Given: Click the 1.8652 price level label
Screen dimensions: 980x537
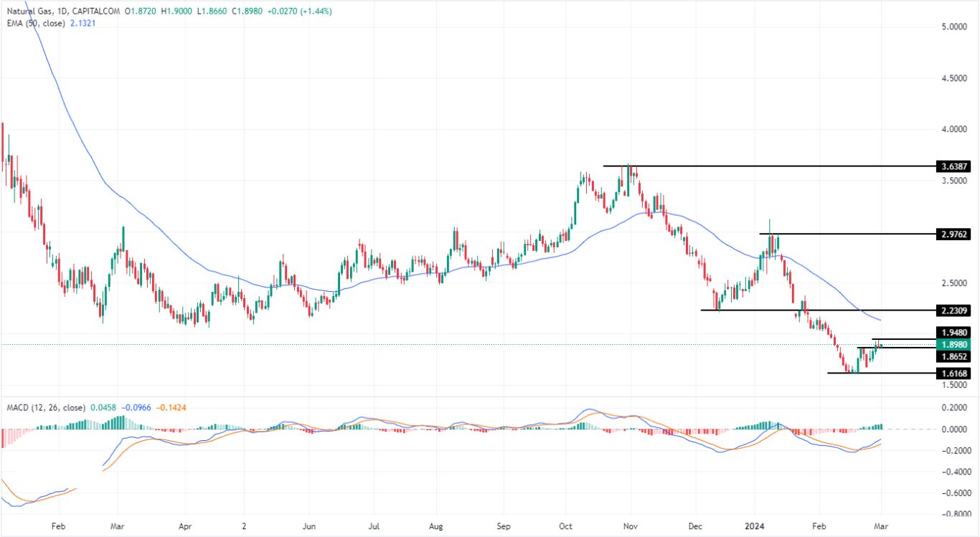Looking at the screenshot, I should coord(954,356).
